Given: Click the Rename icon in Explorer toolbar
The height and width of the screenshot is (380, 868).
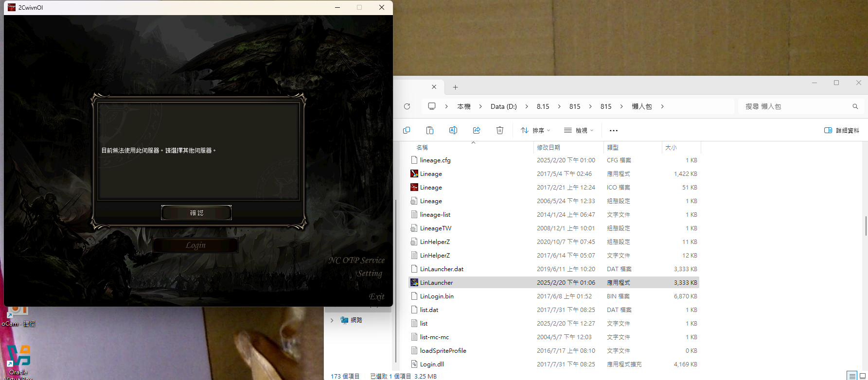Looking at the screenshot, I should 453,130.
